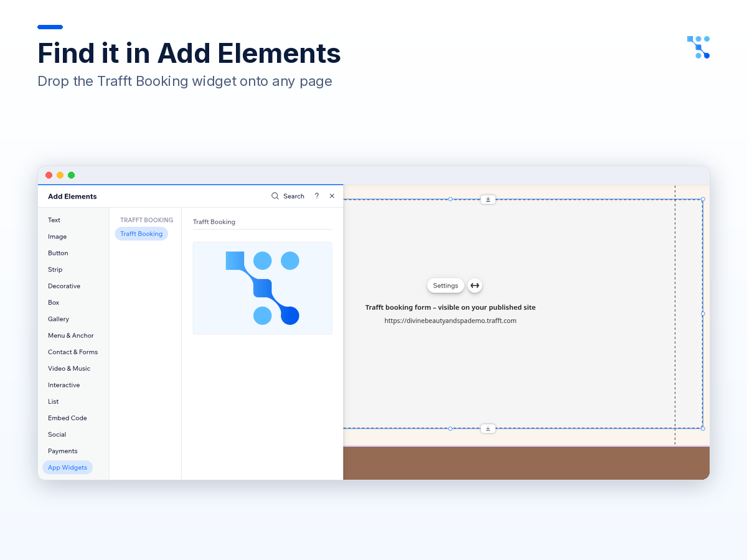Open the help question mark icon
Screen dimensions: 747x560
(x=316, y=196)
